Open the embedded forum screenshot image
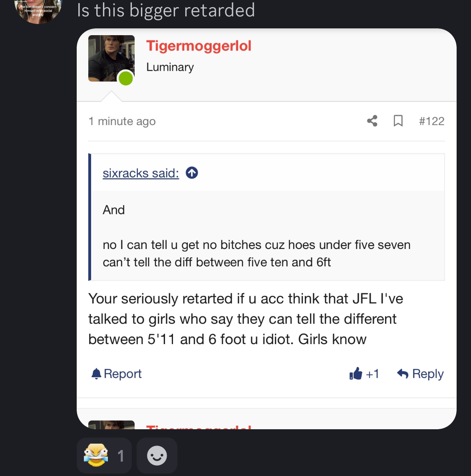This screenshot has height=476, width=471. (x=266, y=229)
